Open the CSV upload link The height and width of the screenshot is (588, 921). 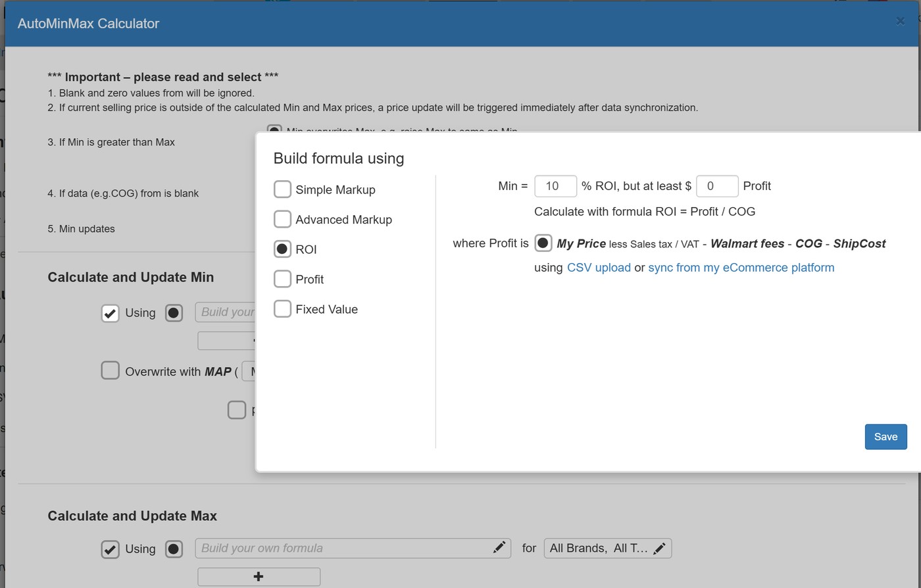599,268
